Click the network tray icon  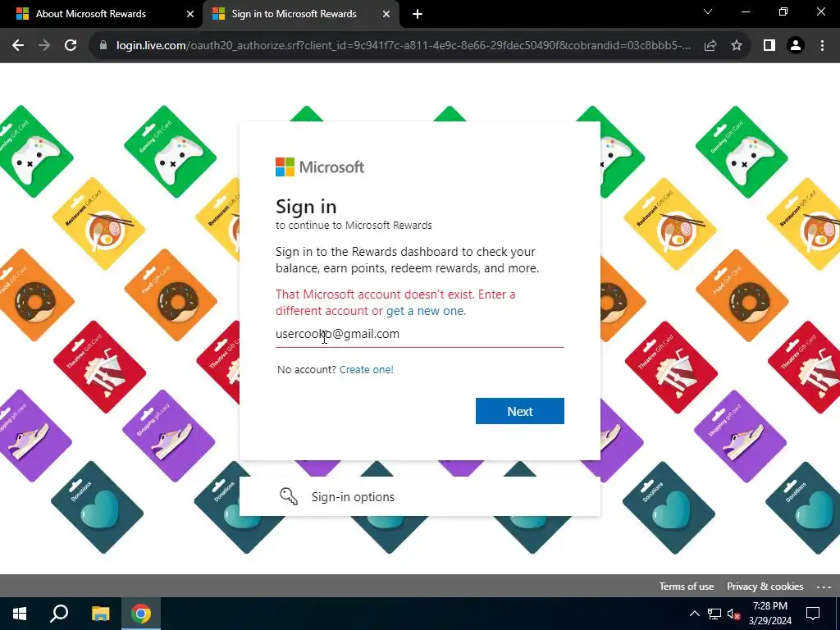714,614
